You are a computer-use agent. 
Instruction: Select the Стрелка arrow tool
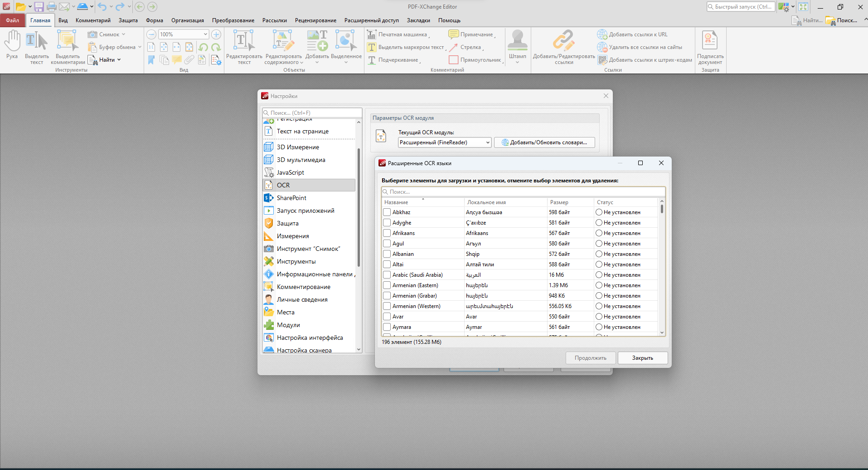coord(466,47)
